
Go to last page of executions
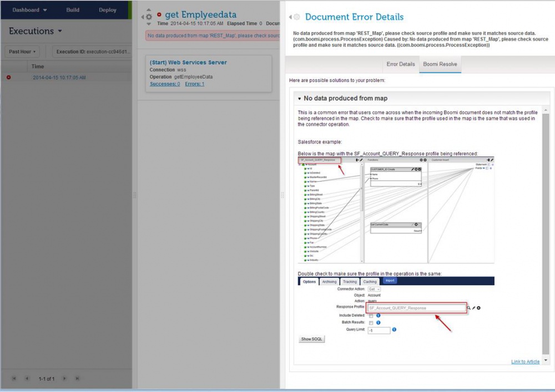77,378
